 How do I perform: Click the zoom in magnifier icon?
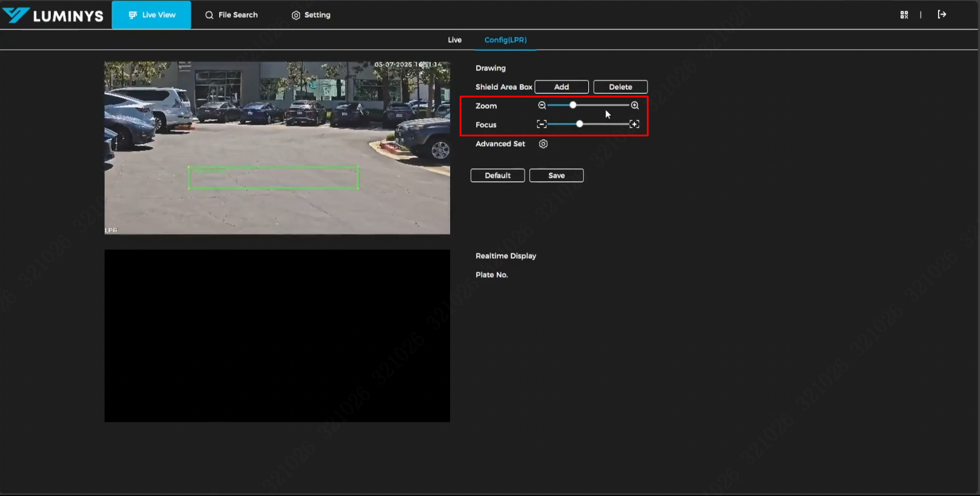(x=634, y=105)
